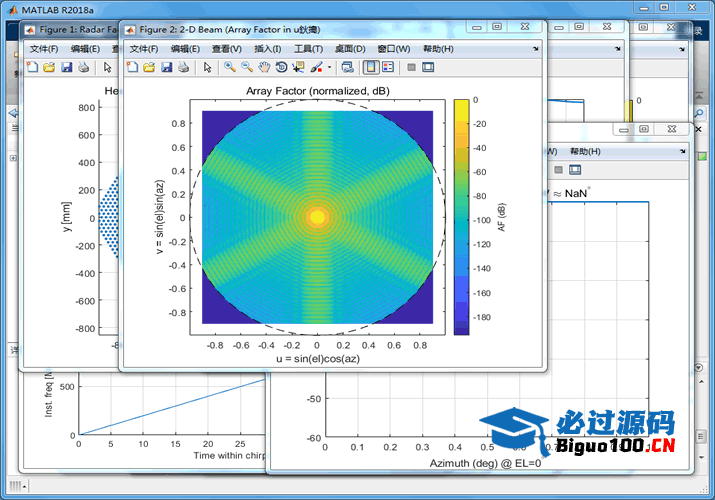Click the center peak of the beam plot
Image resolution: width=715 pixels, height=500 pixels.
[x=317, y=217]
